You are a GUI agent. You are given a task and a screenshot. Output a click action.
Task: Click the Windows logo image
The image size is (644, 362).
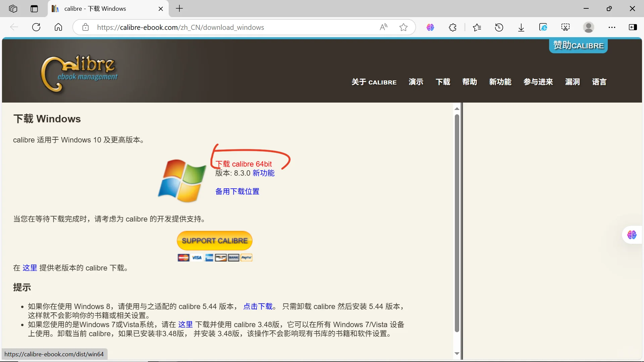coord(182,181)
